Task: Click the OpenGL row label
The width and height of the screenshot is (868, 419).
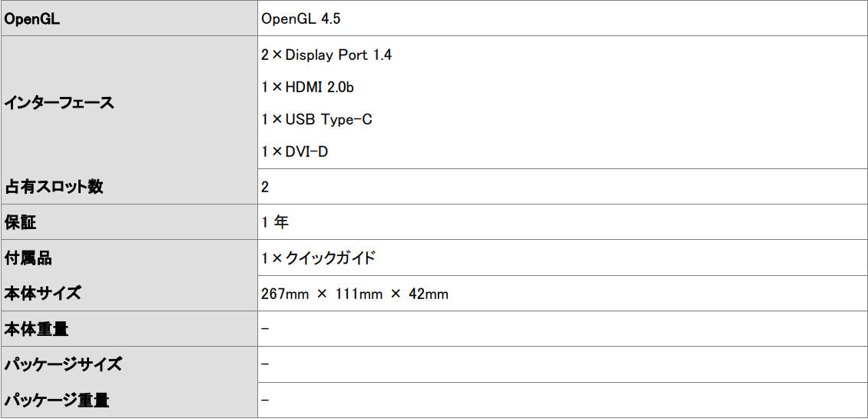Action: point(32,19)
